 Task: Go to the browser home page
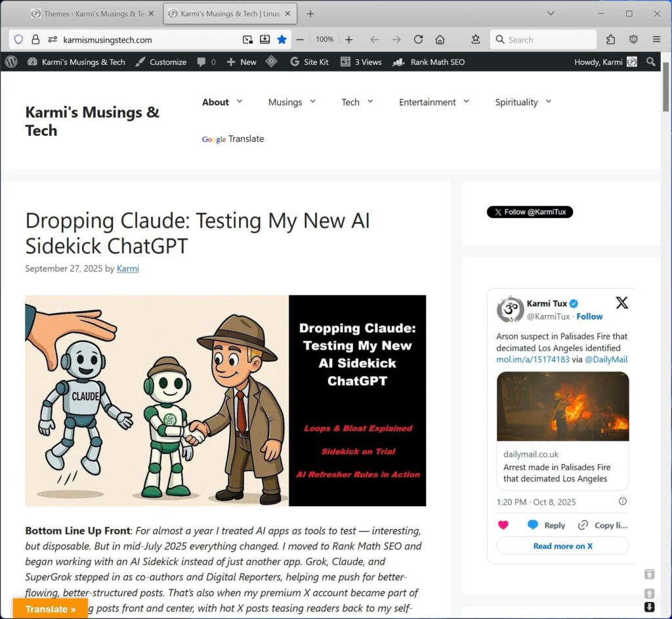(440, 39)
